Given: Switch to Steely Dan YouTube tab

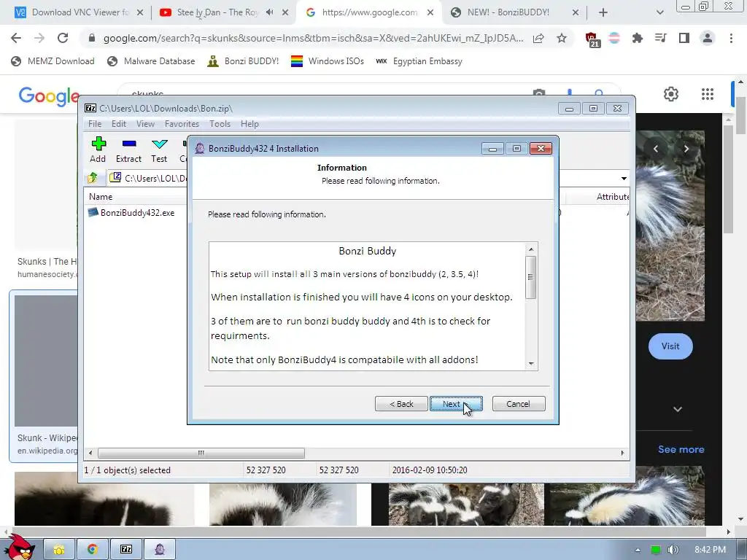Looking at the screenshot, I should pyautogui.click(x=217, y=12).
